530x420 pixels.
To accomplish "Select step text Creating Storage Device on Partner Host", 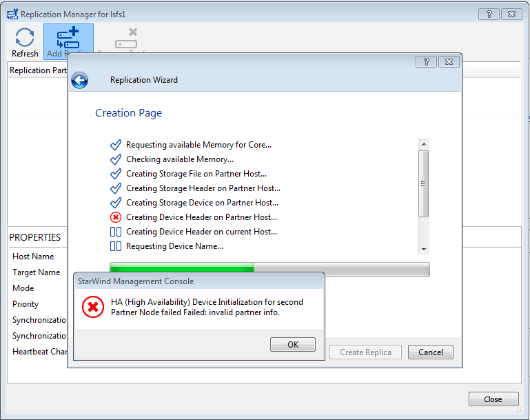I will [x=202, y=203].
